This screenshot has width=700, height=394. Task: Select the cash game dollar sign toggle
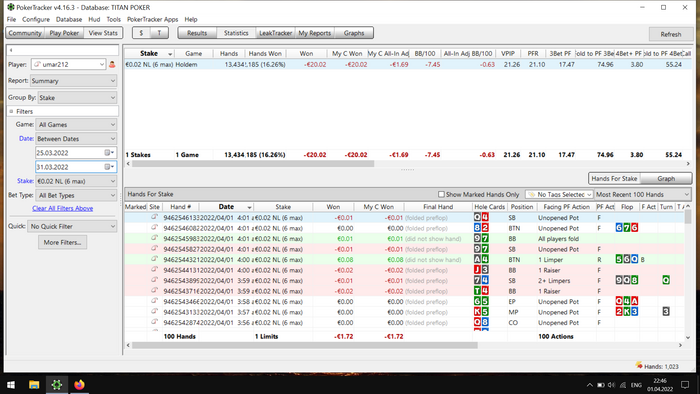pos(142,33)
